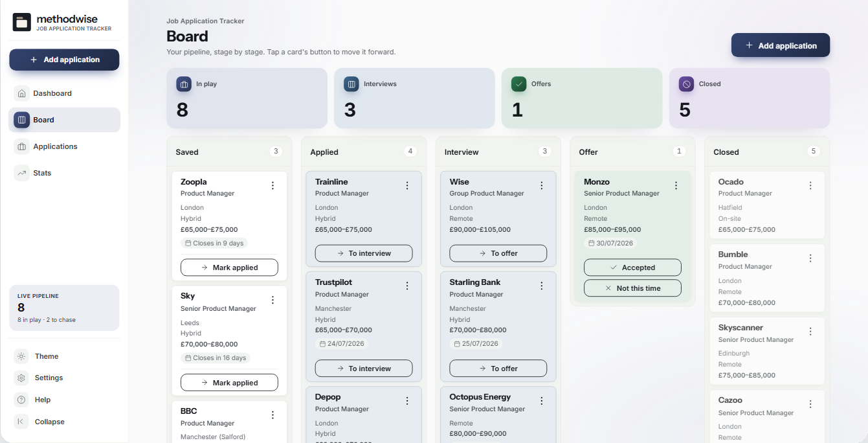The width and height of the screenshot is (868, 443).
Task: Click the Interviews count 3
Action: pos(350,110)
